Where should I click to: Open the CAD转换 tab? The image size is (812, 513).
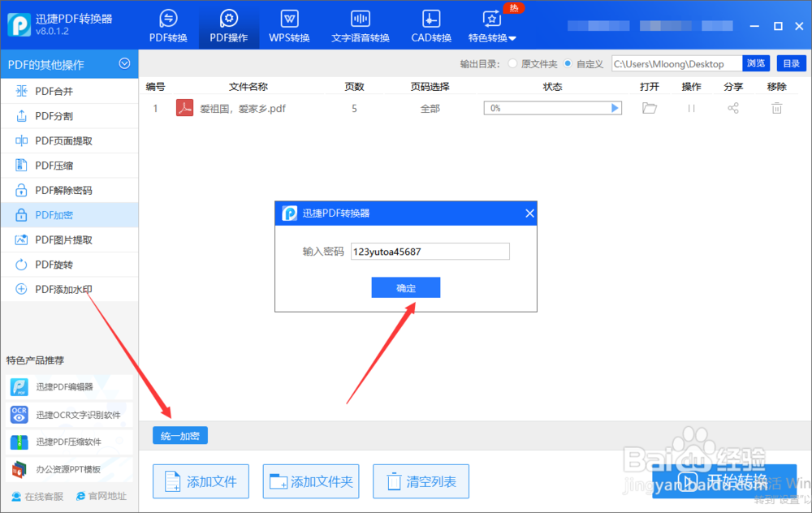(431, 26)
